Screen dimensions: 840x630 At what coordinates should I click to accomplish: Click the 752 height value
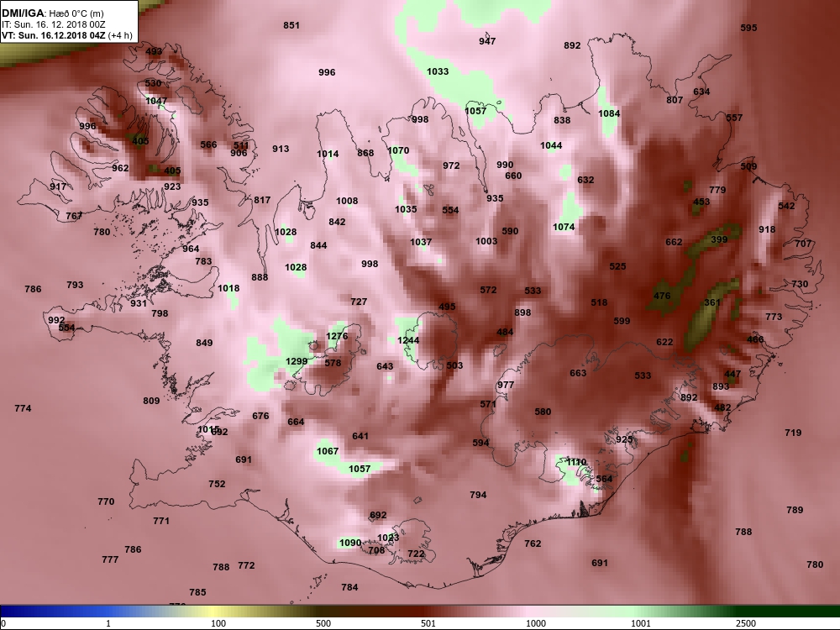217,484
